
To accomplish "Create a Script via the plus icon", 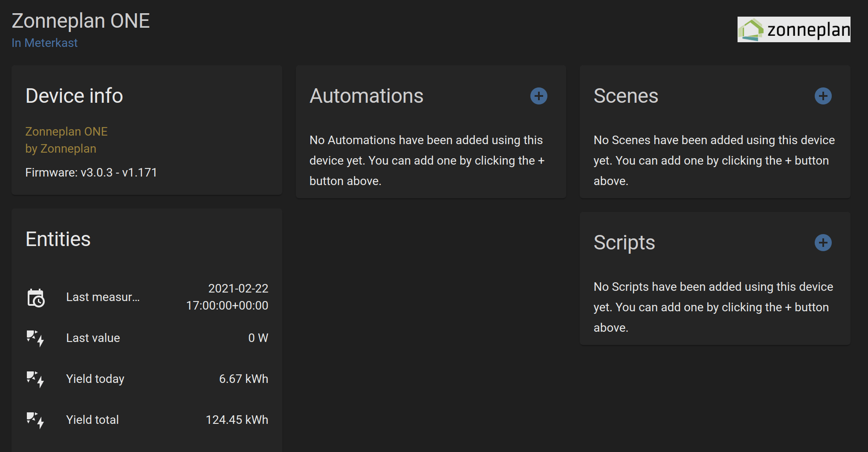I will pyautogui.click(x=823, y=243).
